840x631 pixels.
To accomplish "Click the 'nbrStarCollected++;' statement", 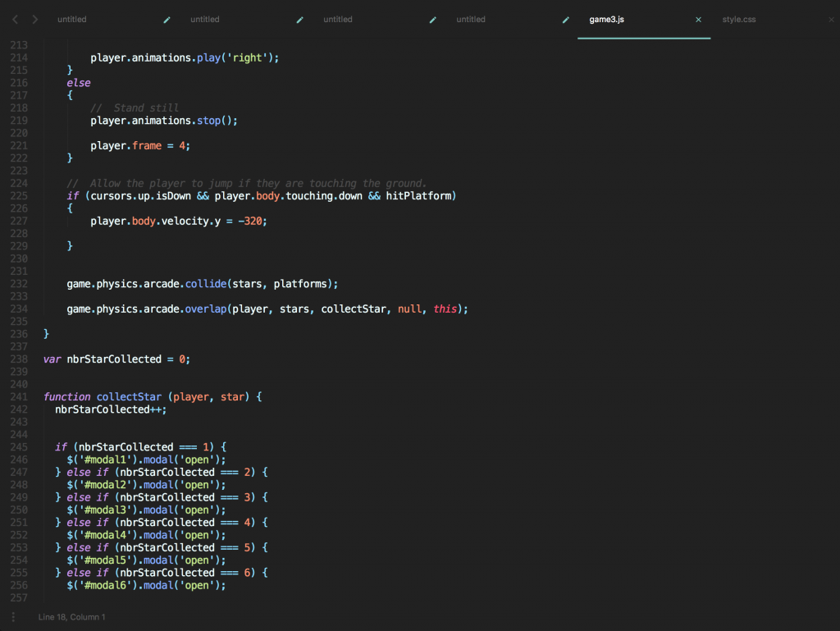I will pyautogui.click(x=111, y=409).
